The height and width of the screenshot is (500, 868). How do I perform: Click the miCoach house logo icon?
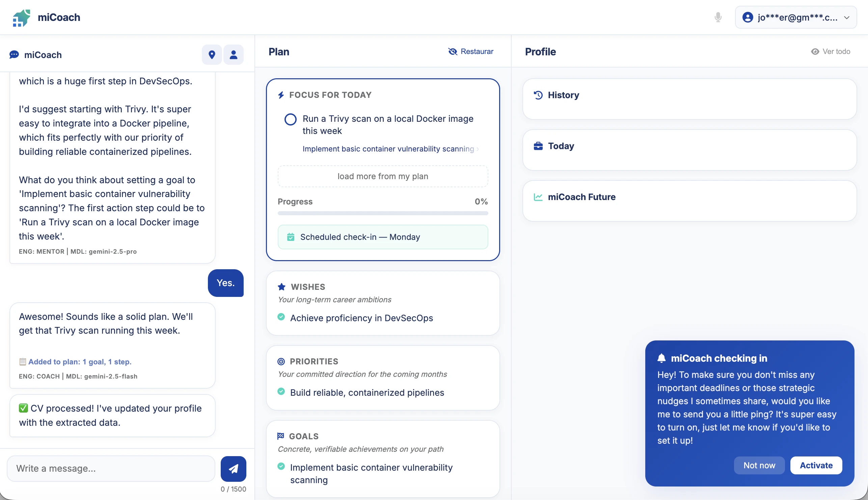[21, 18]
